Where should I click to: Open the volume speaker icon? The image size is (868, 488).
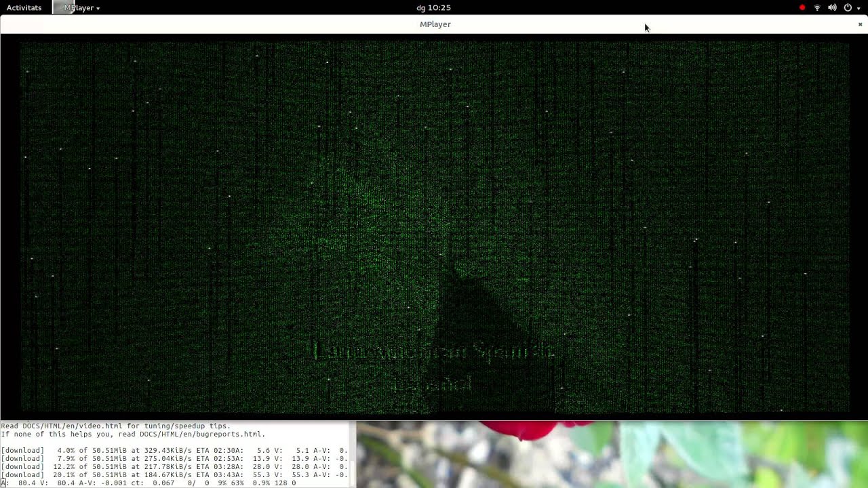click(x=832, y=7)
